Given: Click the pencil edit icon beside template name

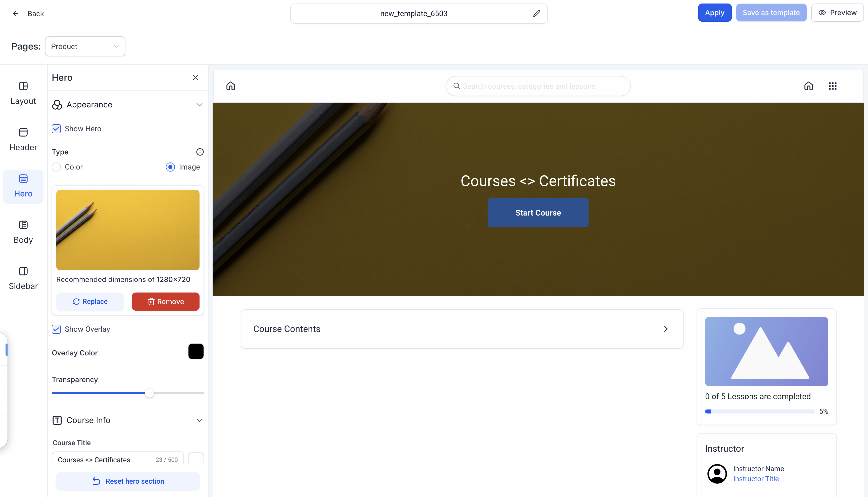Looking at the screenshot, I should pos(537,14).
